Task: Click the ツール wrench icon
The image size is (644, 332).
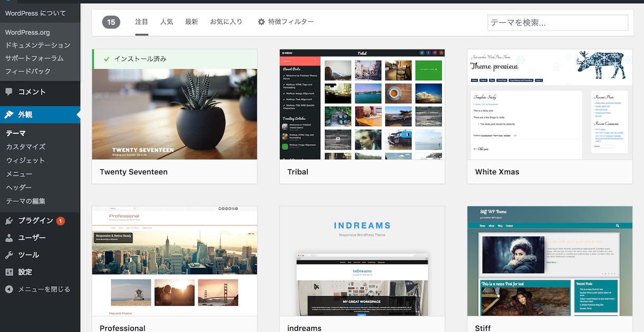Action: pyautogui.click(x=9, y=255)
